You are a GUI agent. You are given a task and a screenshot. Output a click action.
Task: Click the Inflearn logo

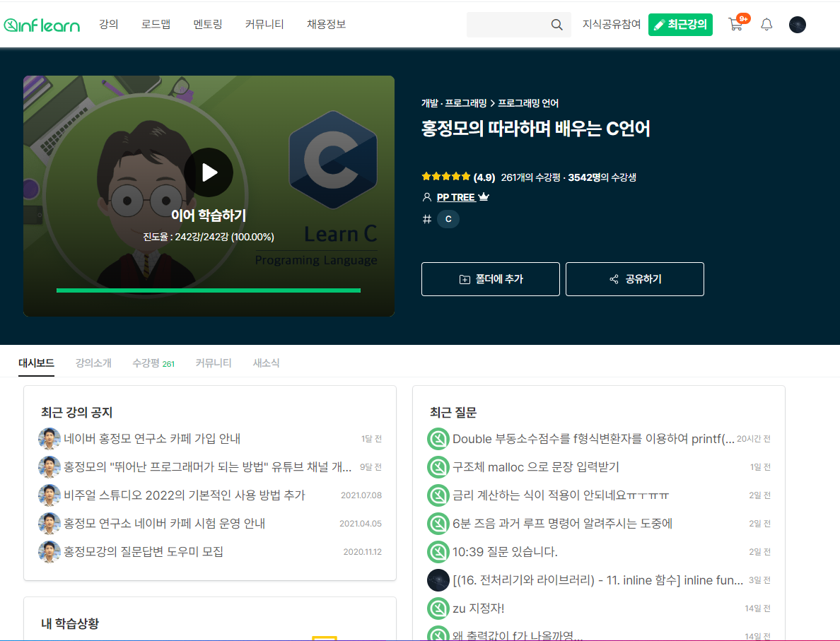pos(42,25)
